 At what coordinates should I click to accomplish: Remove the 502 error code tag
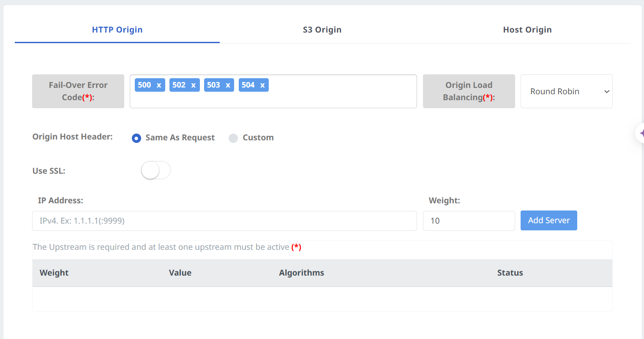coord(193,85)
